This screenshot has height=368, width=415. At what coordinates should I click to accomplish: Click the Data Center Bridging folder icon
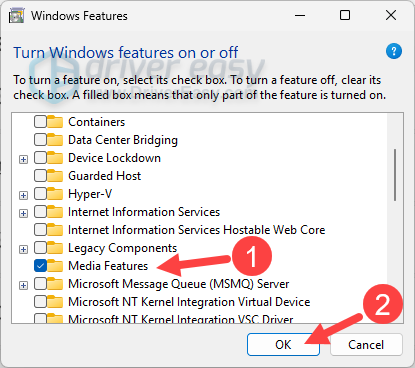pos(55,140)
